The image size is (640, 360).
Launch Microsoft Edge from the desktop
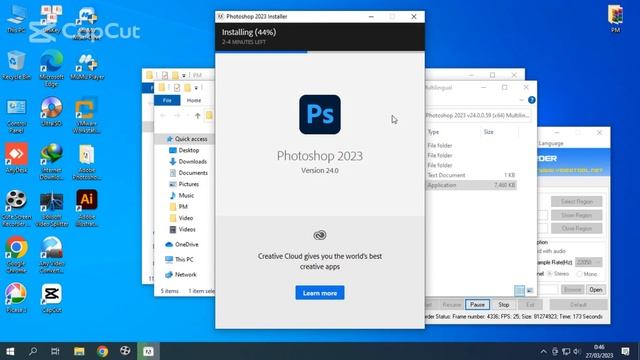pyautogui.click(x=51, y=69)
